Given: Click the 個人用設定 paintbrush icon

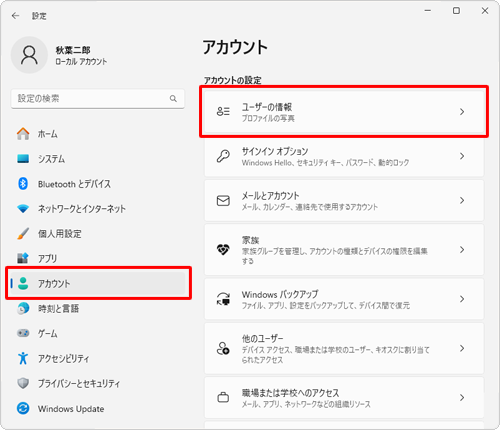Looking at the screenshot, I should (x=23, y=234).
